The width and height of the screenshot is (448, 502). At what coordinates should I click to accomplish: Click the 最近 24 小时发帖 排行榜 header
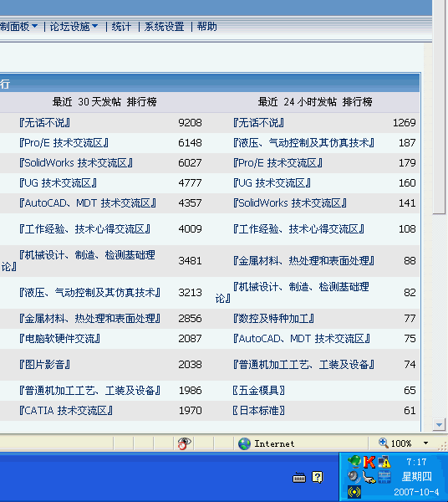point(315,102)
